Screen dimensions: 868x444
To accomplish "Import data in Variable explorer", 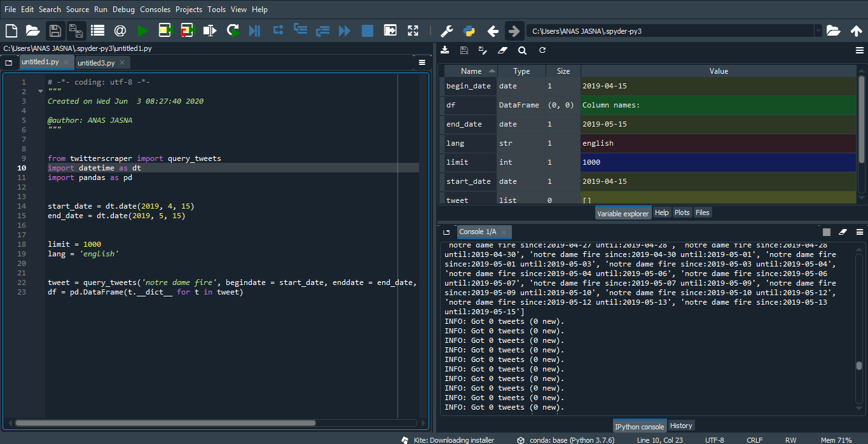I will pyautogui.click(x=445, y=50).
